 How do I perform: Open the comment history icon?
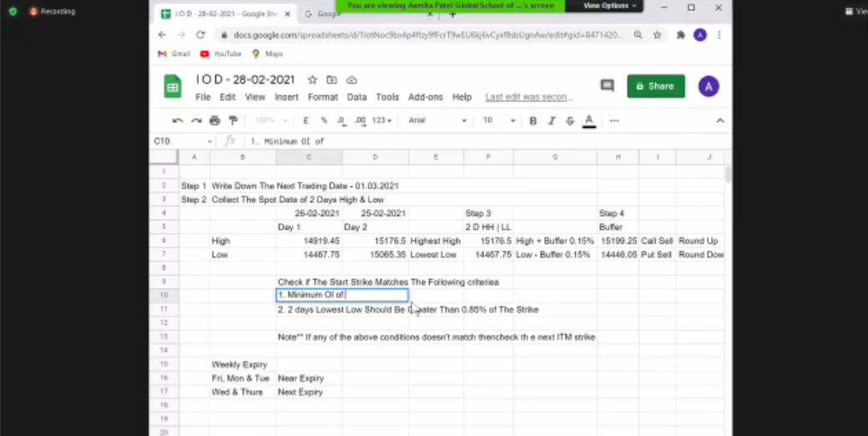(608, 86)
